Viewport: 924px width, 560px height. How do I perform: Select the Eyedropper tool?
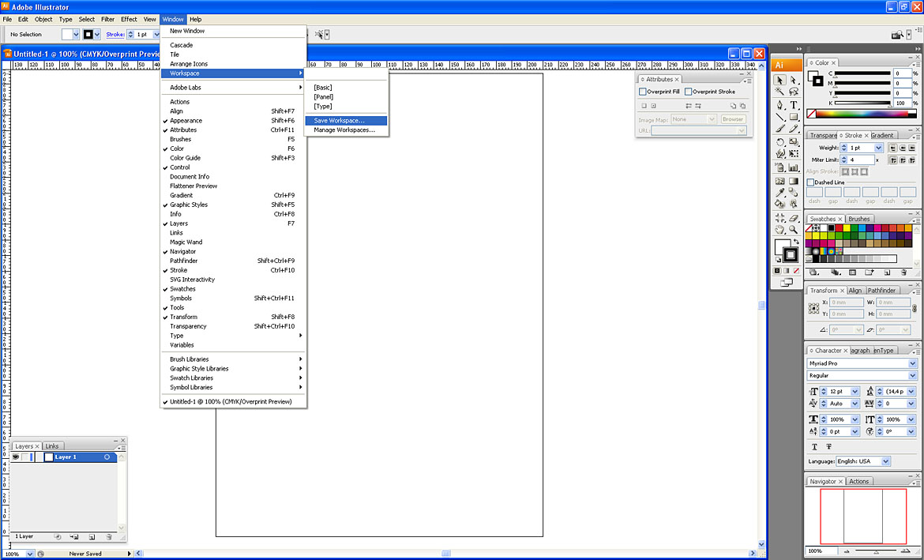click(779, 193)
